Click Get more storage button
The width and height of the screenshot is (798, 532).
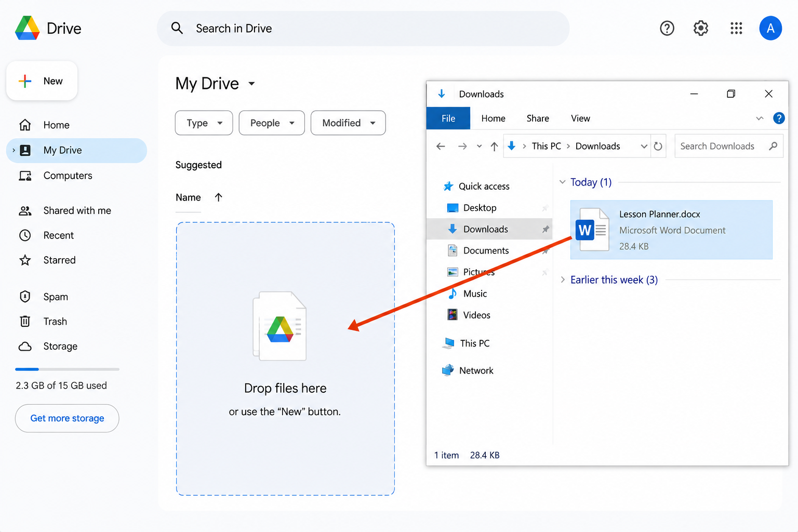coord(67,418)
